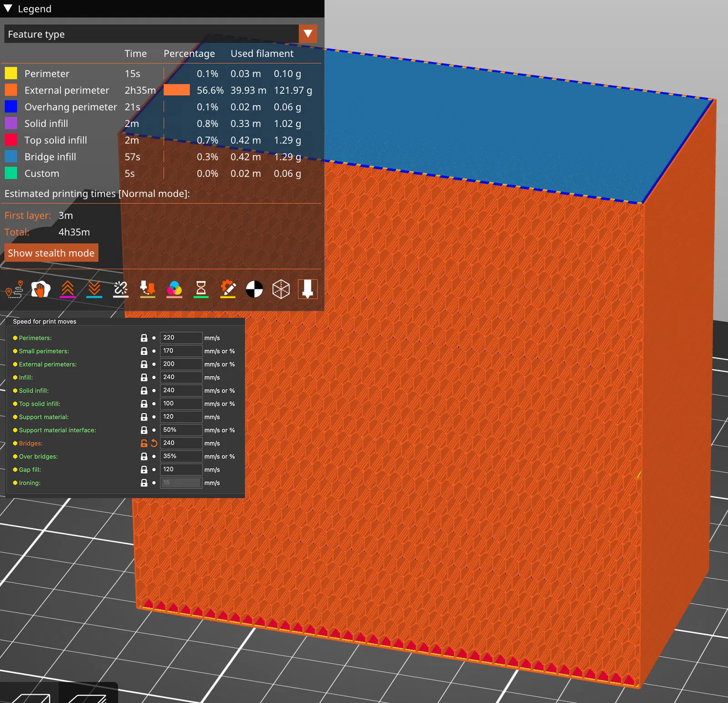The width and height of the screenshot is (728, 703).
Task: Collapse the Legend panel triangle
Action: click(x=8, y=9)
